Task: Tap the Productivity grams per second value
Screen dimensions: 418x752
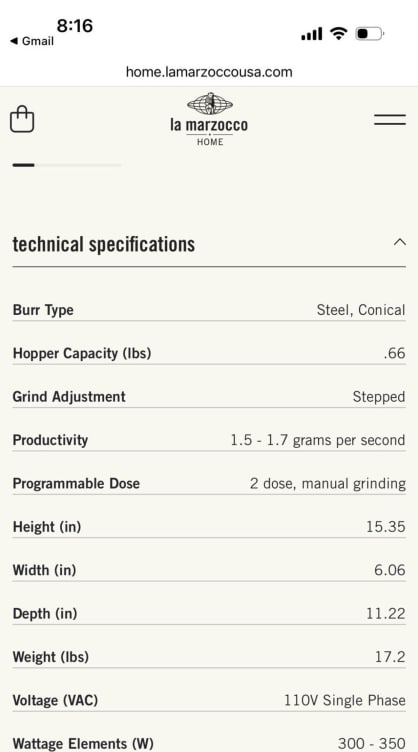Action: click(x=318, y=440)
